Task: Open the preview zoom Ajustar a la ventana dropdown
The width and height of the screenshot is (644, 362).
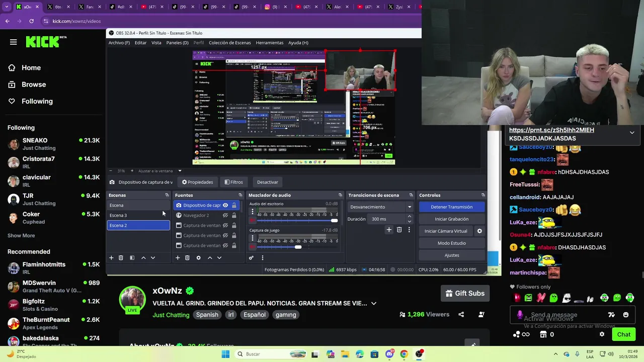Action: pos(180,171)
